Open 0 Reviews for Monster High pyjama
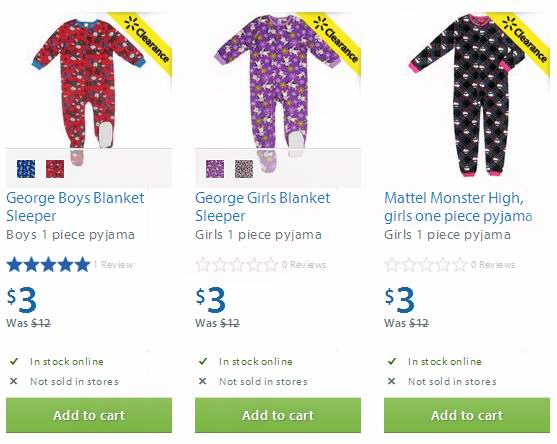 tap(493, 265)
